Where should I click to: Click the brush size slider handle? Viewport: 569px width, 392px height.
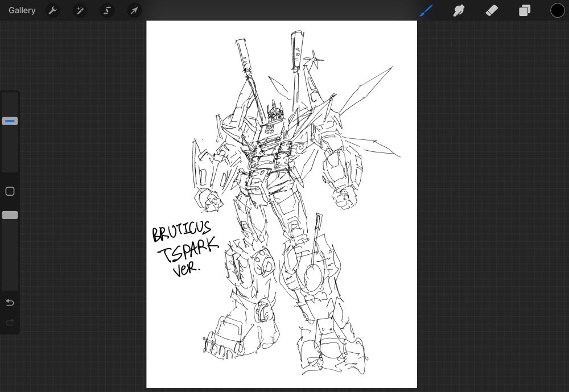pos(10,121)
